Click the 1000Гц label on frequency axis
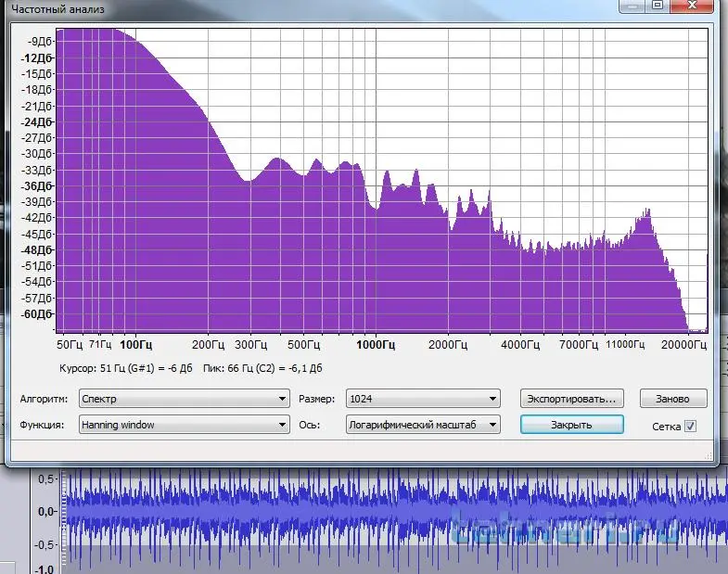Screen dimensions: 728x574 pos(375,345)
